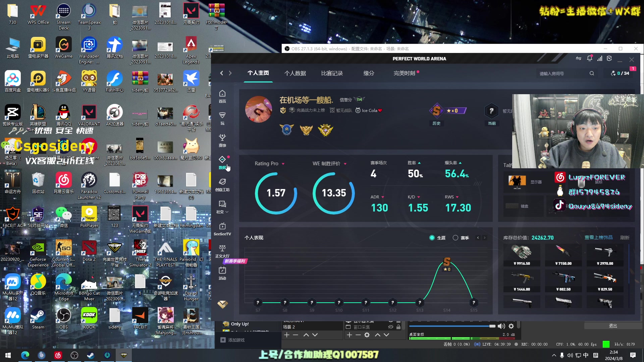Viewport: 644px width, 362px height.
Task: Open the 首页 home section in sidebar
Action: (222, 96)
